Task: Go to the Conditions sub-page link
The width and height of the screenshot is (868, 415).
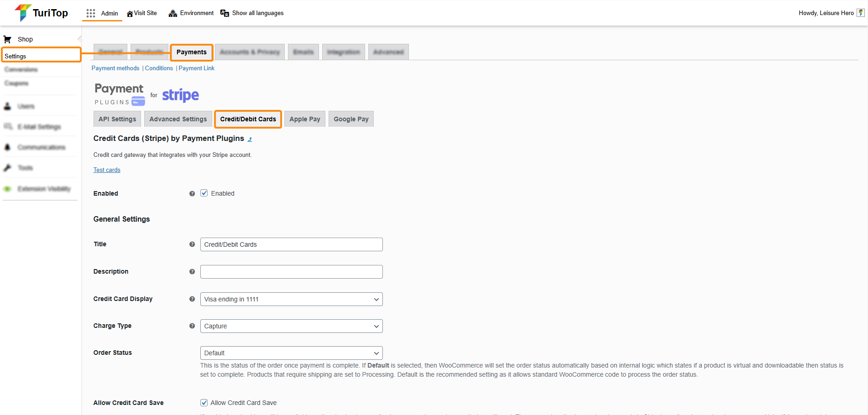Action: 159,68
